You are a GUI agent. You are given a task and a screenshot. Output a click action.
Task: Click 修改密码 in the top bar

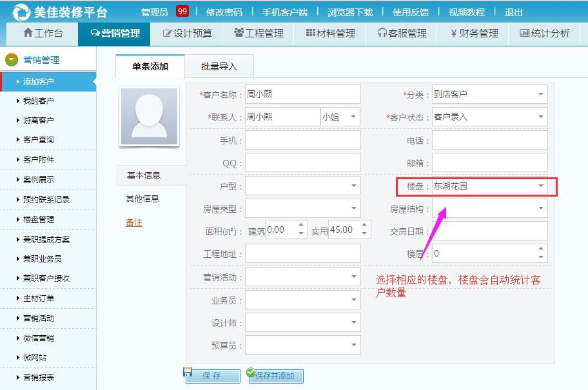coord(224,12)
